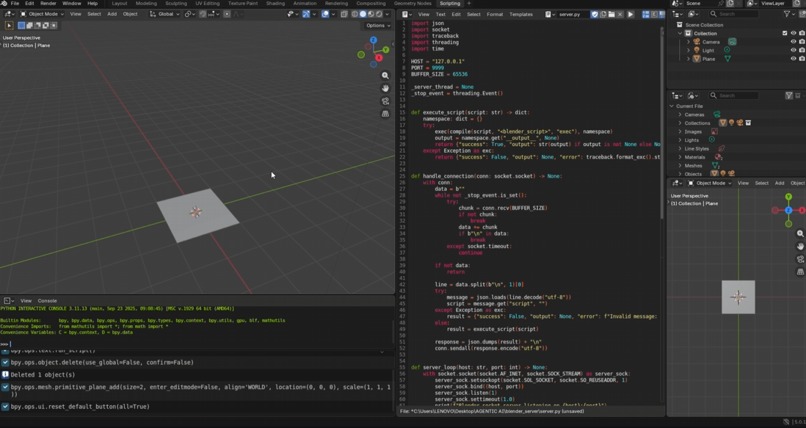806x428 pixels.
Task: Open a text file via folder icon
Action: point(611,14)
